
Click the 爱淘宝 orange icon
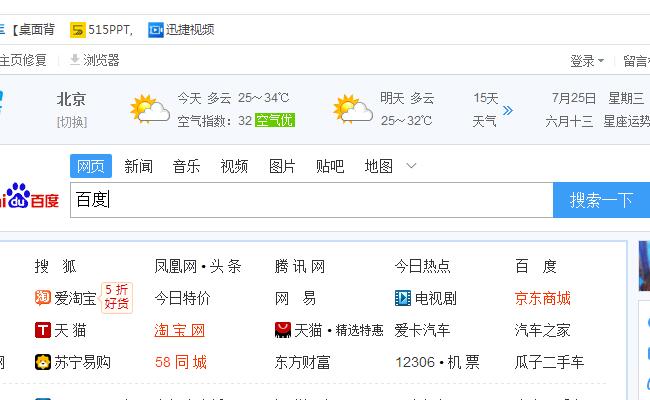pos(43,298)
